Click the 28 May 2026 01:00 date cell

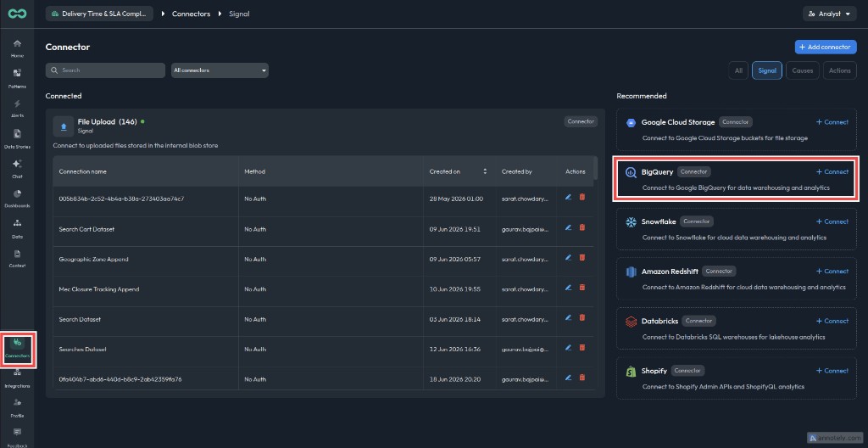pos(456,199)
